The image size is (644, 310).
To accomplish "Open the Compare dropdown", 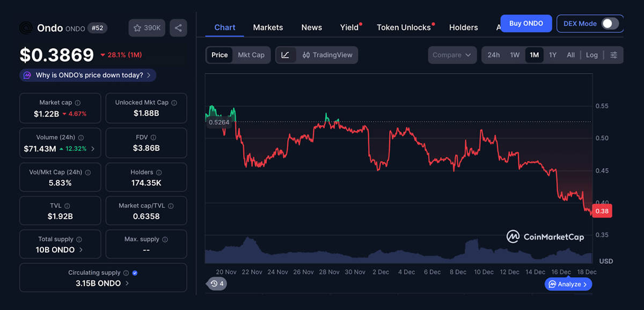I will point(452,55).
